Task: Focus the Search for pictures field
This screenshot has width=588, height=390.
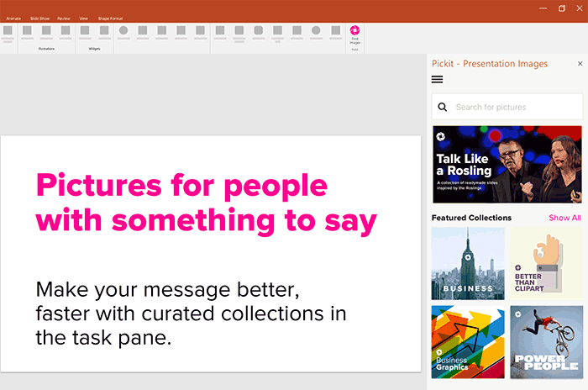Action: [x=507, y=107]
